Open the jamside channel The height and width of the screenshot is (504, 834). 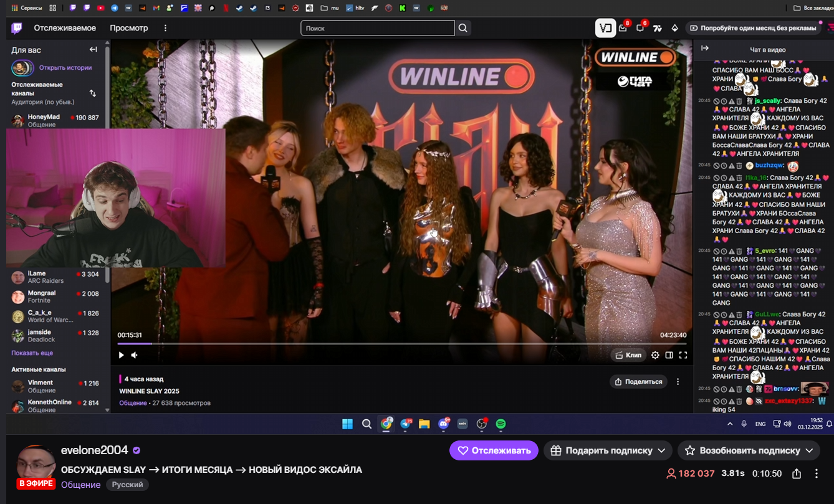55,336
